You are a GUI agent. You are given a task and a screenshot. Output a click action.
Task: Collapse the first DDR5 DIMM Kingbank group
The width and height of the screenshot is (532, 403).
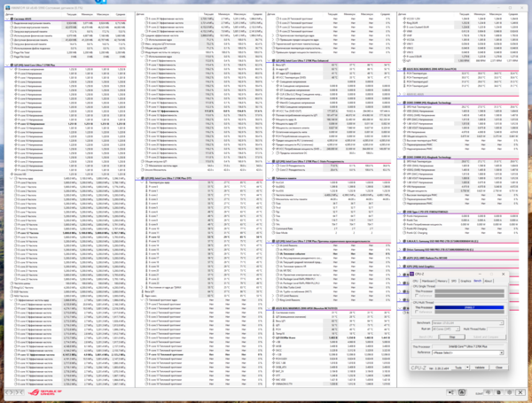[400, 103]
